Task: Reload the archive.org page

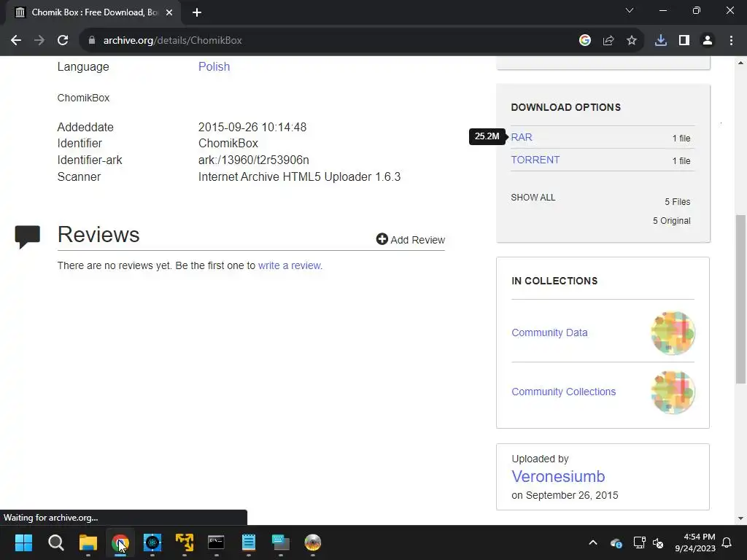Action: click(63, 41)
